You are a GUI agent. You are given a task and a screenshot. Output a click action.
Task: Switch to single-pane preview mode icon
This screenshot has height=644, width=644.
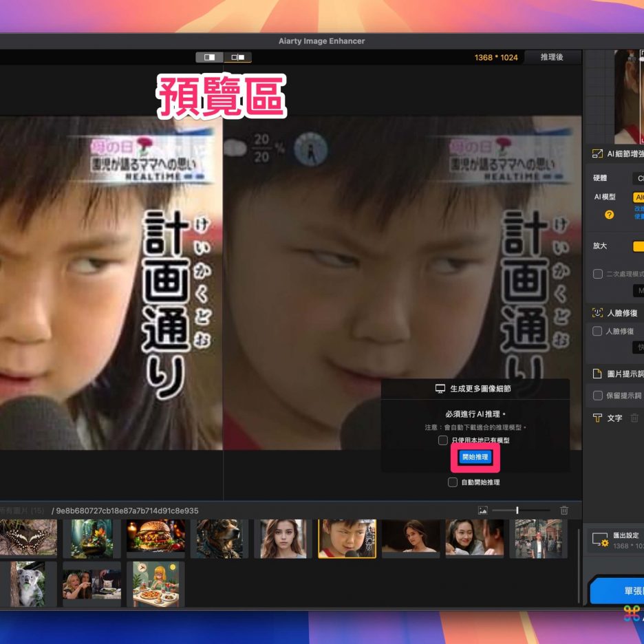click(209, 57)
